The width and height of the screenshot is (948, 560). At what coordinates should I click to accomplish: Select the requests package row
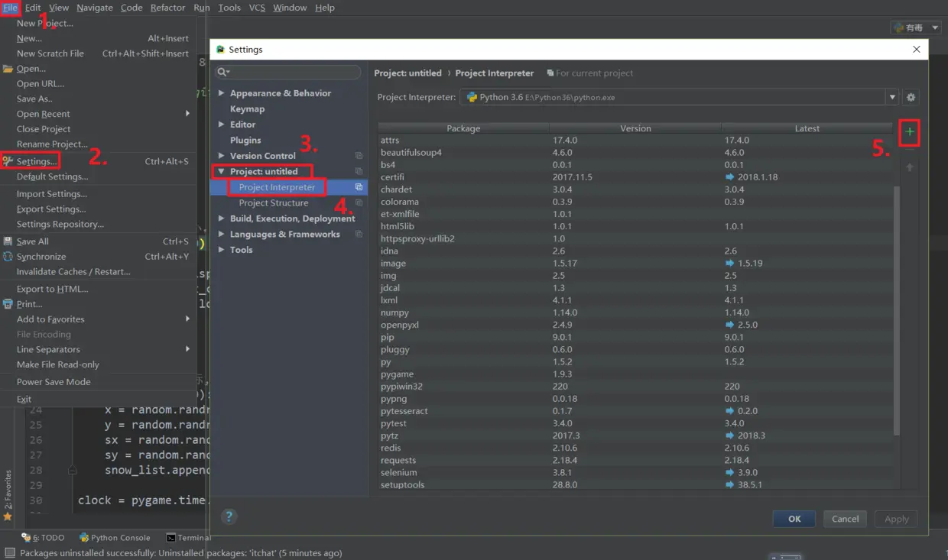click(635, 461)
